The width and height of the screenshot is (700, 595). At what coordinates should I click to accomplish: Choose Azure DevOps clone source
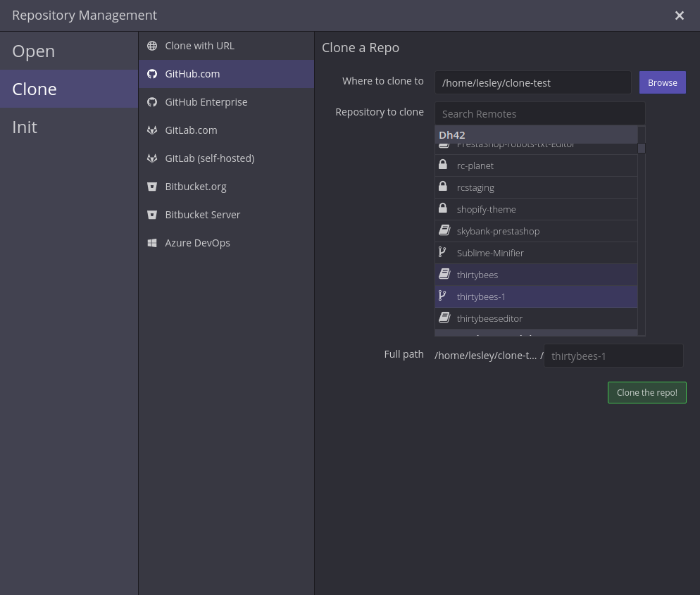point(226,243)
